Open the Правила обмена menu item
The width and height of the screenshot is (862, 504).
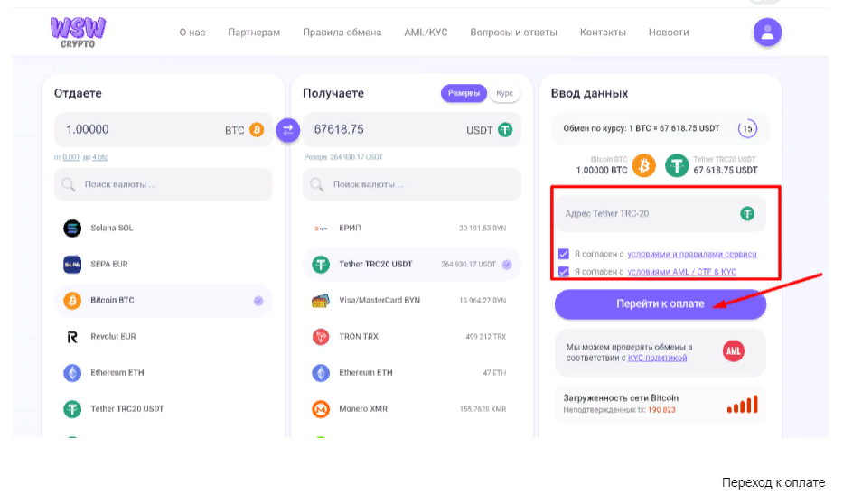click(342, 33)
